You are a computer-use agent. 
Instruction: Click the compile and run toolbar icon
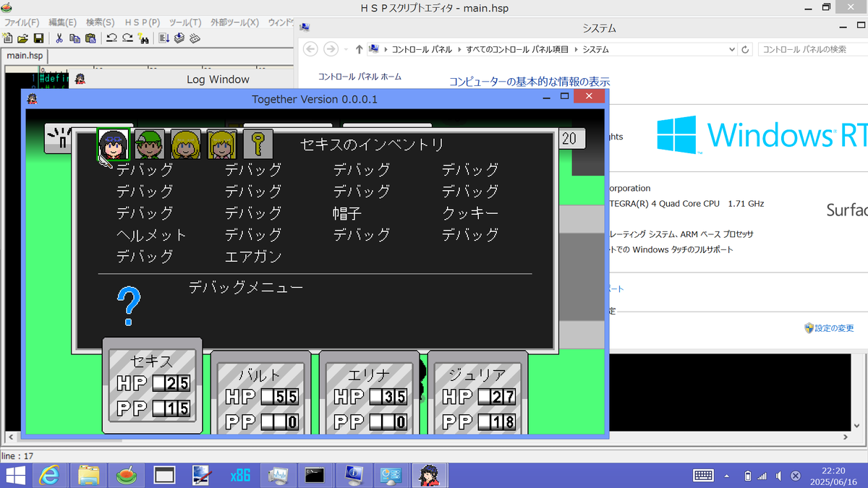[x=164, y=38]
